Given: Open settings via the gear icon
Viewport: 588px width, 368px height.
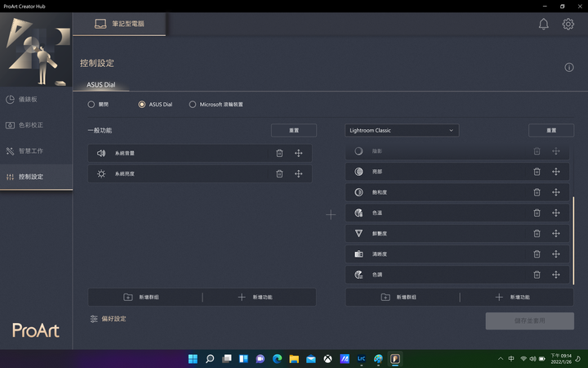Looking at the screenshot, I should point(568,24).
